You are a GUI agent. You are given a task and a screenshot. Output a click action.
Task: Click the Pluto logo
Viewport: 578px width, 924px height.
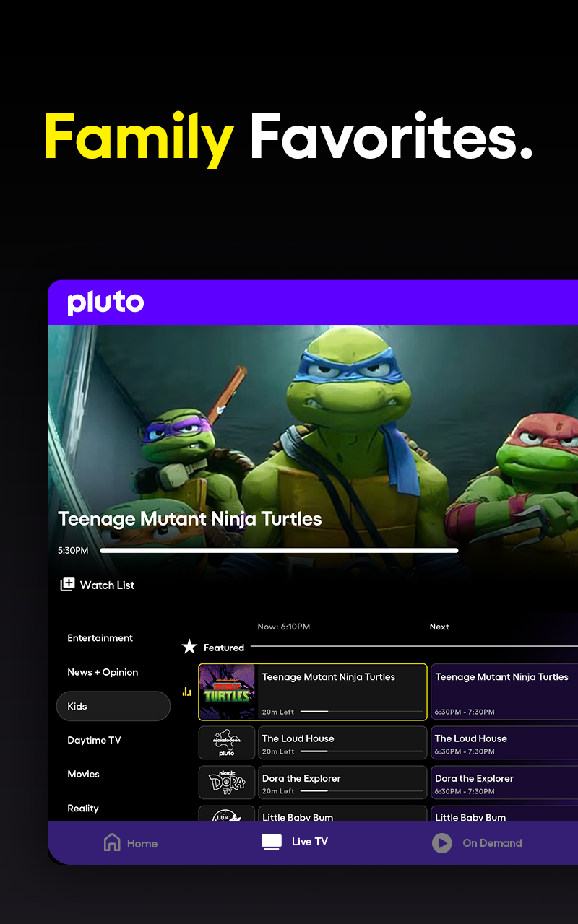[x=105, y=302]
